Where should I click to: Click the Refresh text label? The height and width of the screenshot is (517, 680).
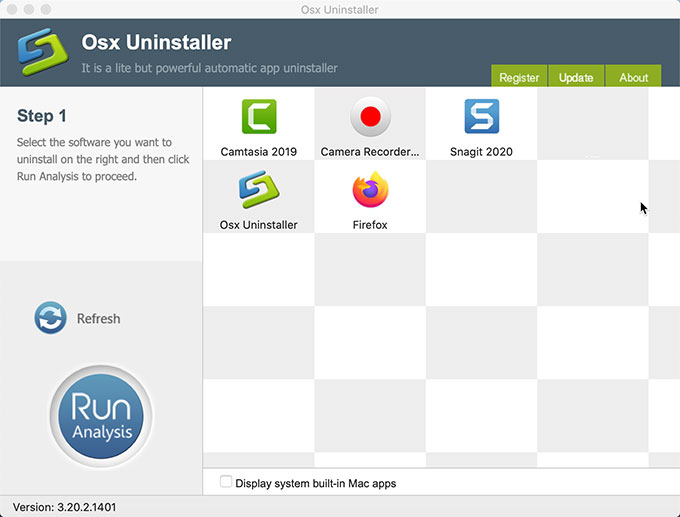tap(98, 319)
